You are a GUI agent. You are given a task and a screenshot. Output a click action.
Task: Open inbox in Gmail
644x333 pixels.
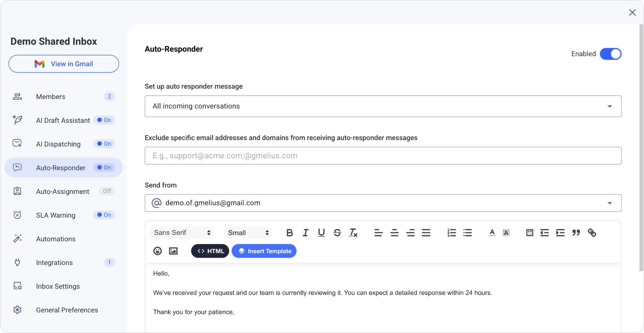click(64, 64)
